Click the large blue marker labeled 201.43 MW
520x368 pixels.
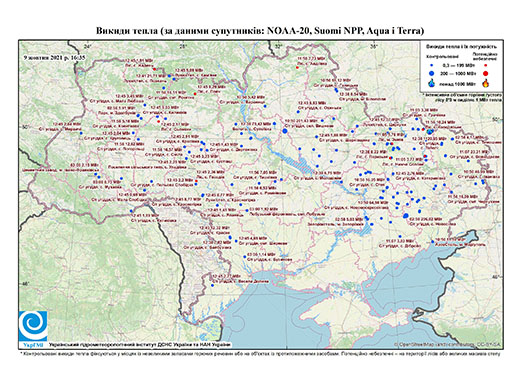coord(285,131)
